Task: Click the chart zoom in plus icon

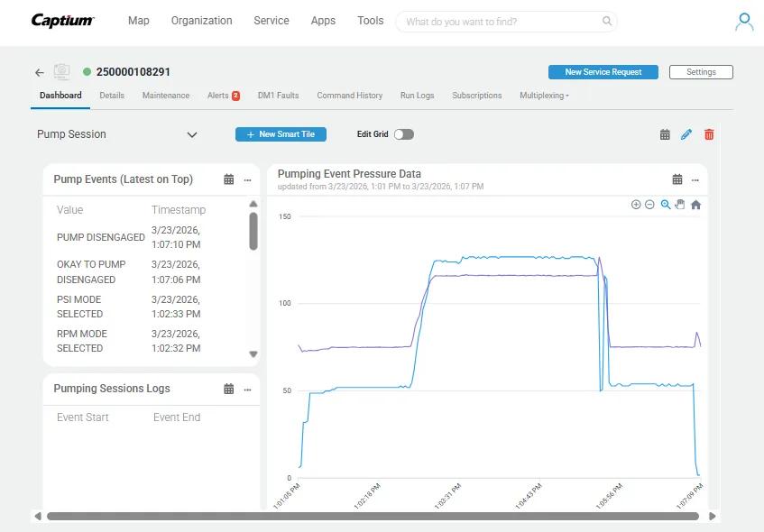Action: 636,205
